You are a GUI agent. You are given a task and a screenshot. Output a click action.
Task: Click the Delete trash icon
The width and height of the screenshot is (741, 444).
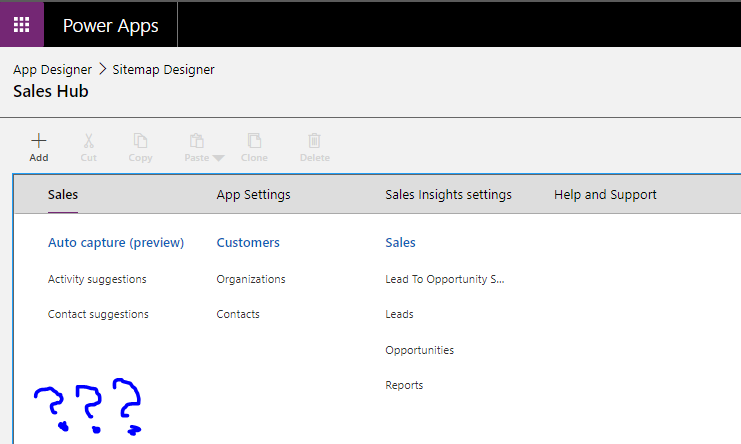pyautogui.click(x=314, y=141)
